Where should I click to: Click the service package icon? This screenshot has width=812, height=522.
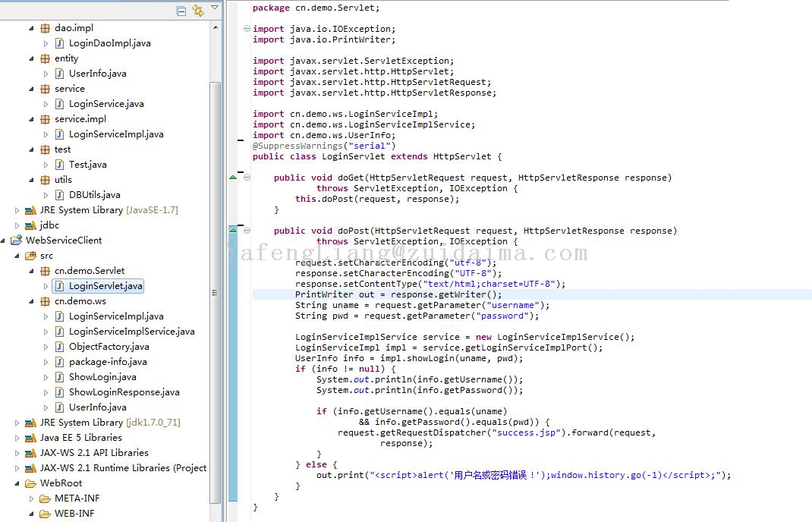(46, 89)
